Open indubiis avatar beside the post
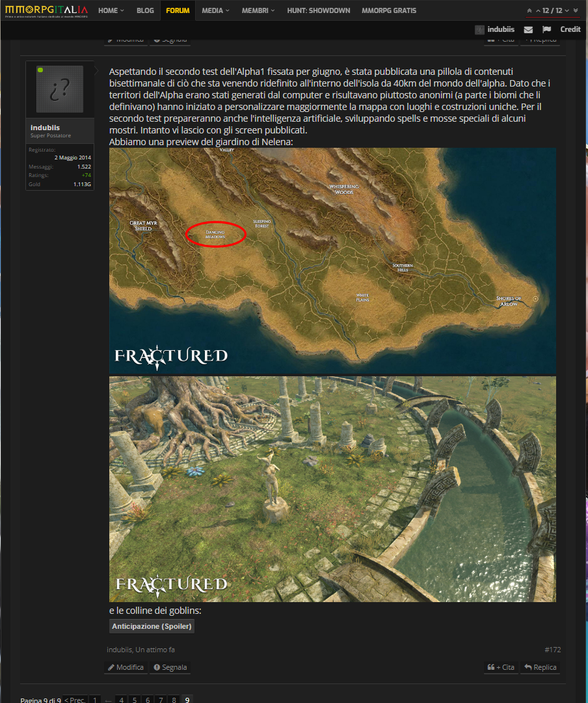The image size is (588, 703). pos(60,89)
